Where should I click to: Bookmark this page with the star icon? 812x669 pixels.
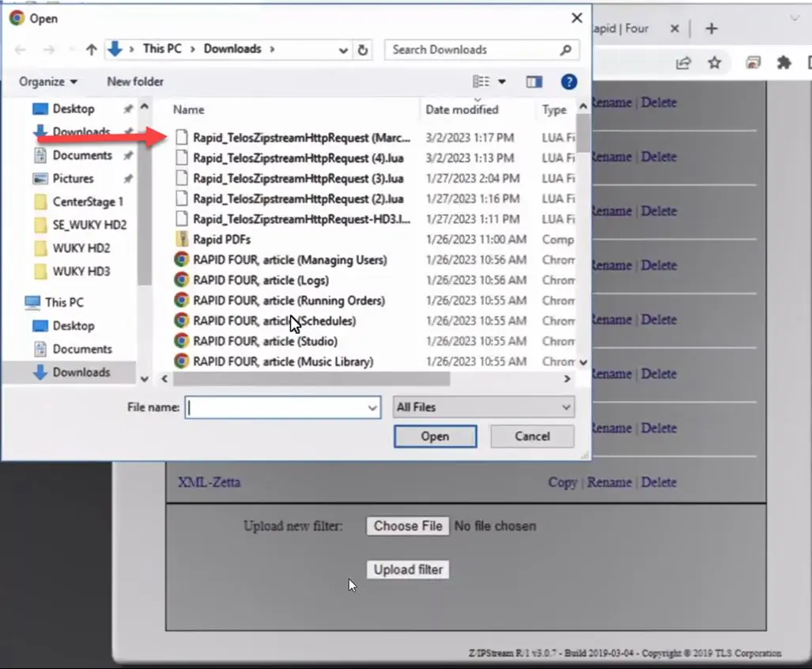pos(715,63)
